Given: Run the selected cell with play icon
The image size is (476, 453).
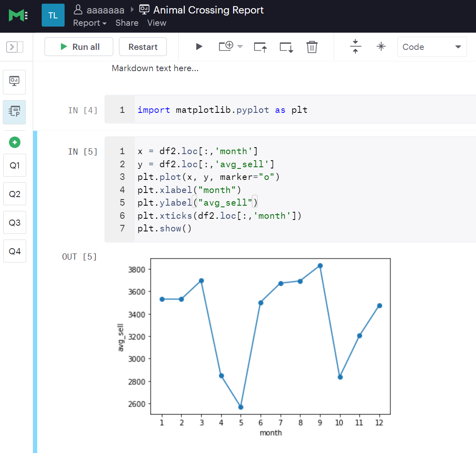Looking at the screenshot, I should point(199,47).
